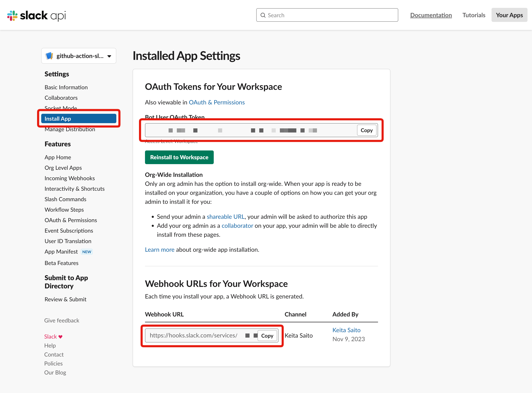Screen dimensions: 532x393
Task: Click Learn more about org-wide installation
Action: pos(160,249)
